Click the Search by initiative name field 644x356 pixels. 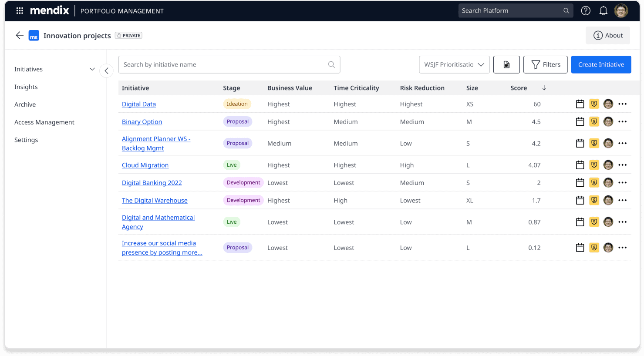click(224, 65)
